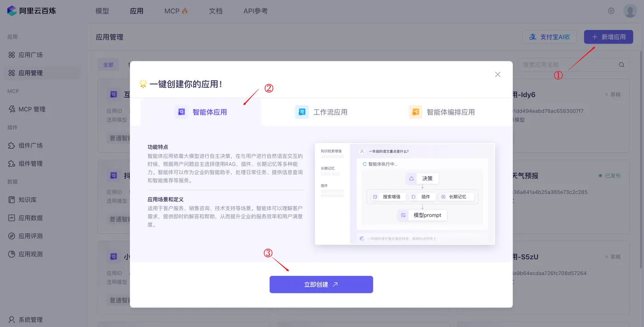Open the user avatar menu
644x327 pixels.
click(630, 11)
